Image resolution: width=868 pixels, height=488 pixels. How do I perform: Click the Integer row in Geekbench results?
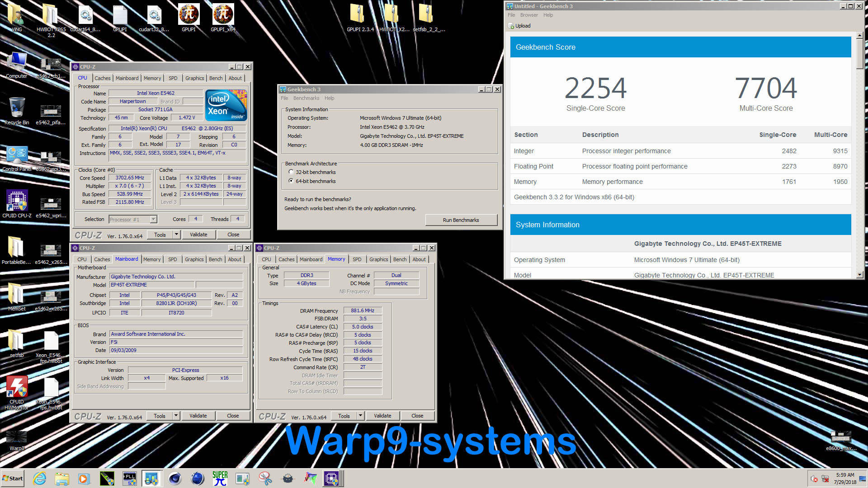[680, 151]
